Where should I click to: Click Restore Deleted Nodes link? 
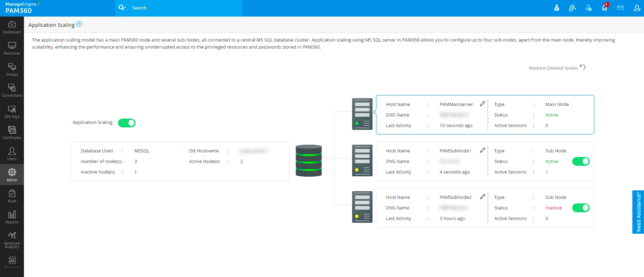554,68
